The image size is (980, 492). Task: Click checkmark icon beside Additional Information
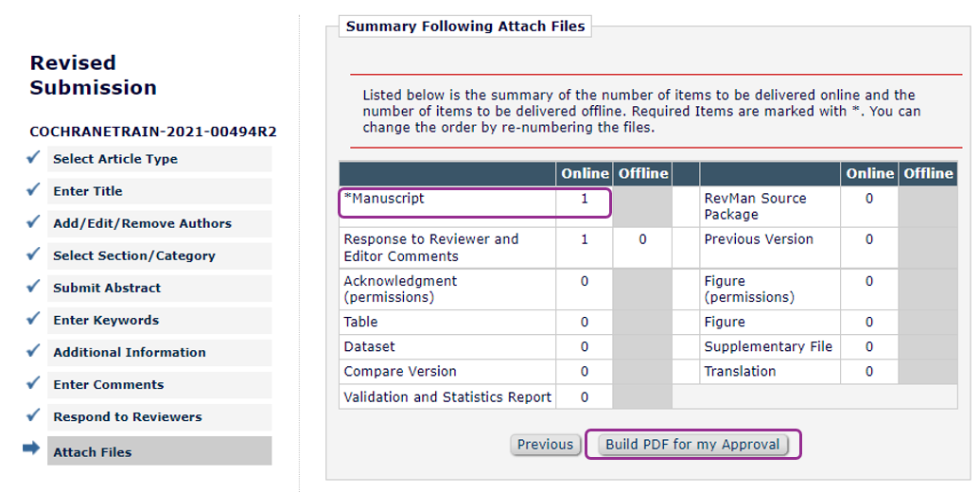click(32, 351)
